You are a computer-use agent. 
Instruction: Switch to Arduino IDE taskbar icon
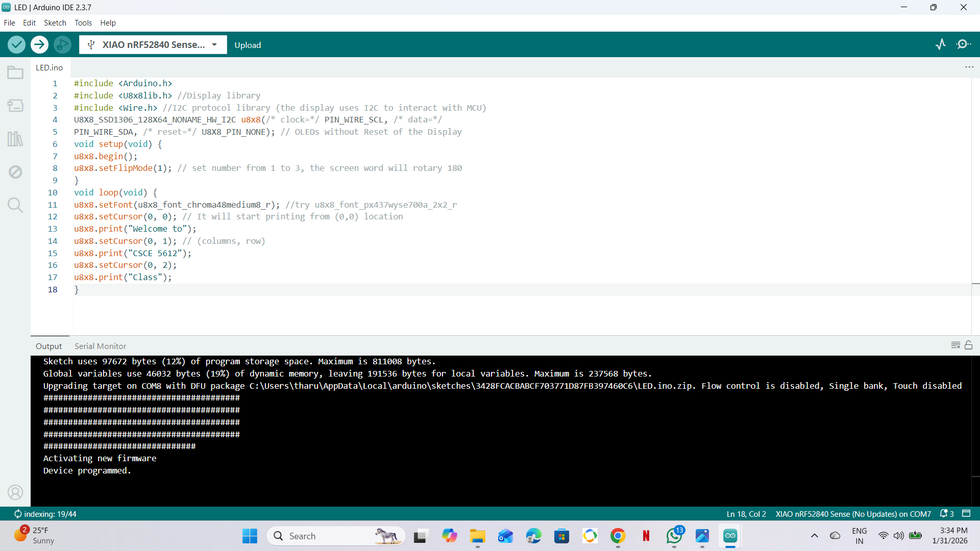coord(730,536)
